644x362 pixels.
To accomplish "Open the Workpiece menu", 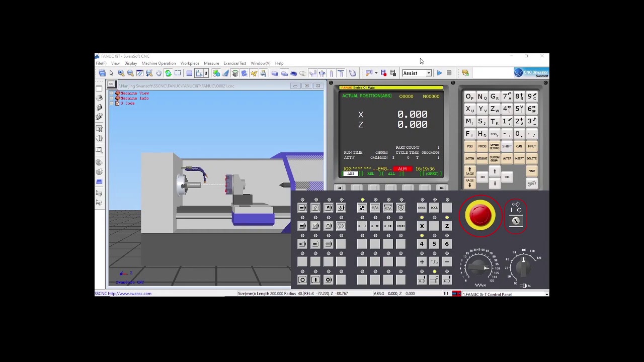I will click(190, 63).
